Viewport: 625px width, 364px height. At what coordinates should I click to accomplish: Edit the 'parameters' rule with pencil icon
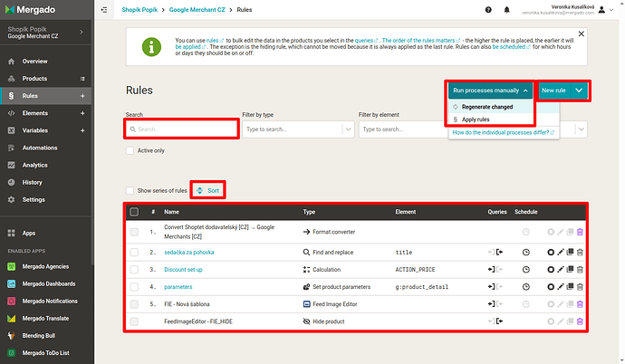[x=561, y=287]
